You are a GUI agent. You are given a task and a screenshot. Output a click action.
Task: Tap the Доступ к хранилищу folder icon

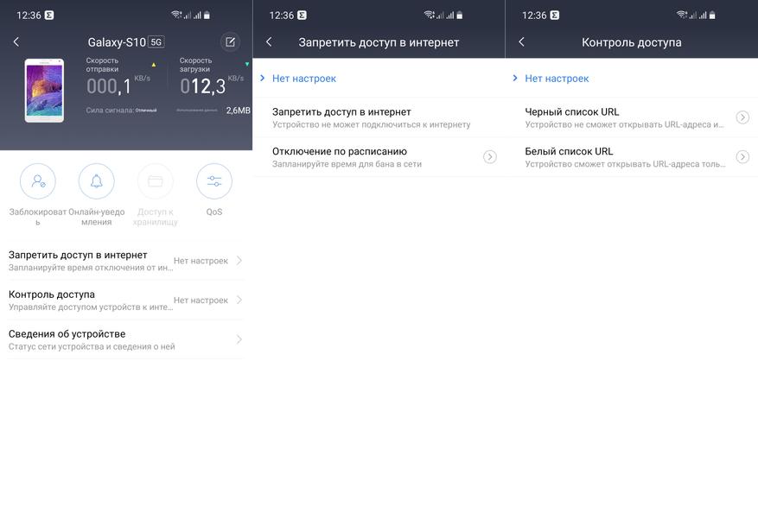156,181
